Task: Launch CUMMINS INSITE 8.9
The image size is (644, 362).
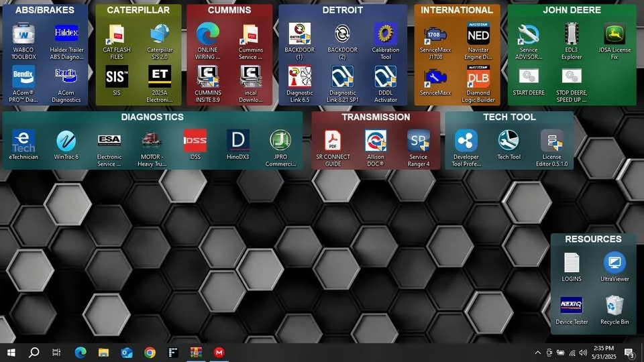Action: pos(208,84)
